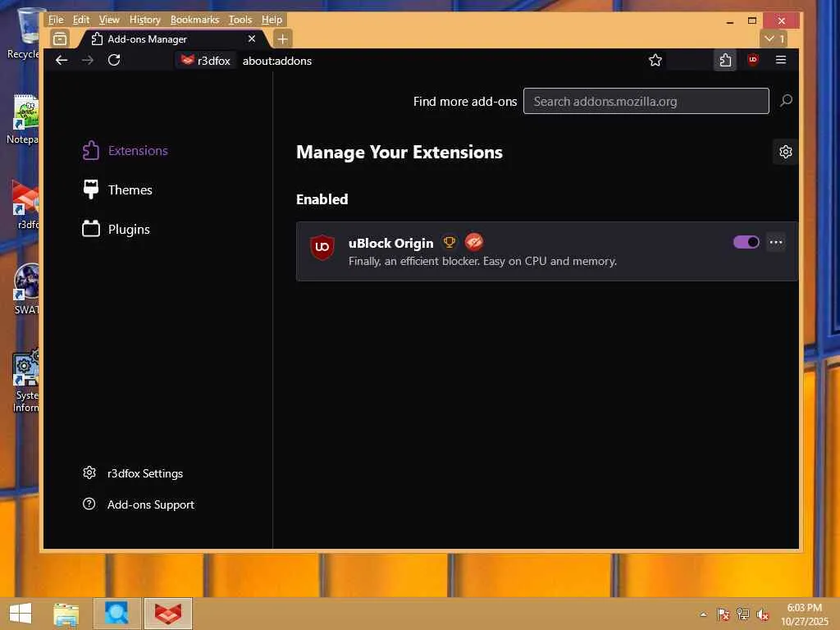
Task: Close the Add-ons Manager tab
Action: 251,39
